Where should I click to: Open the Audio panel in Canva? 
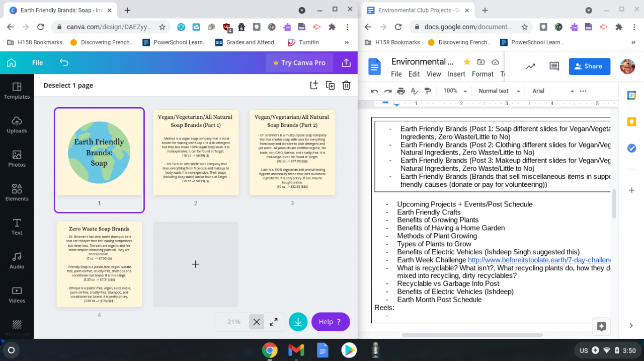(17, 261)
